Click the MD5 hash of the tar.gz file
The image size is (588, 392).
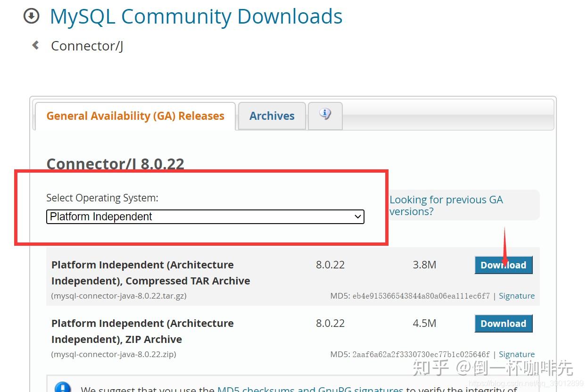coord(421,296)
